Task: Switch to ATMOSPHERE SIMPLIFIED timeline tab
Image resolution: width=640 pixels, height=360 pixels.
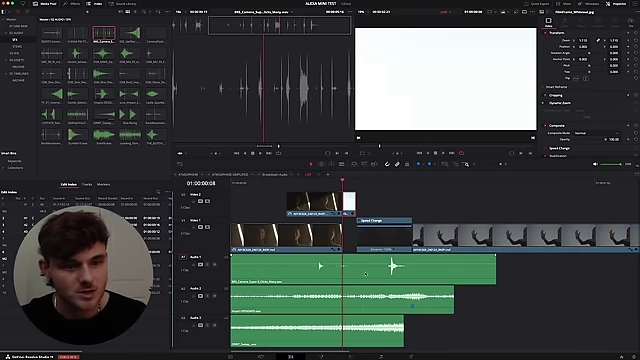Action: coord(230,174)
